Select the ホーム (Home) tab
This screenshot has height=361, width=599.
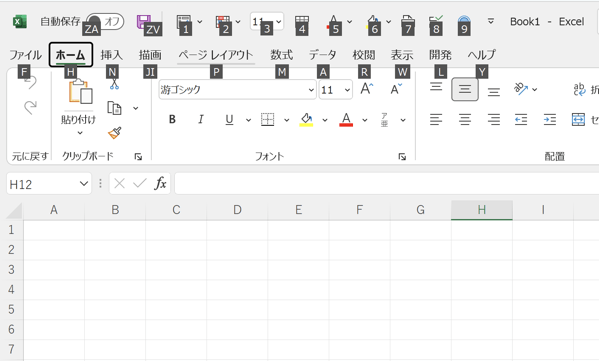[x=71, y=55]
